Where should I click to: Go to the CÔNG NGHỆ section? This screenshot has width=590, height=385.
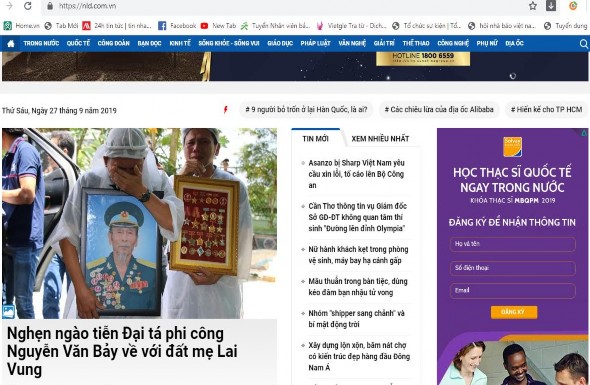453,43
